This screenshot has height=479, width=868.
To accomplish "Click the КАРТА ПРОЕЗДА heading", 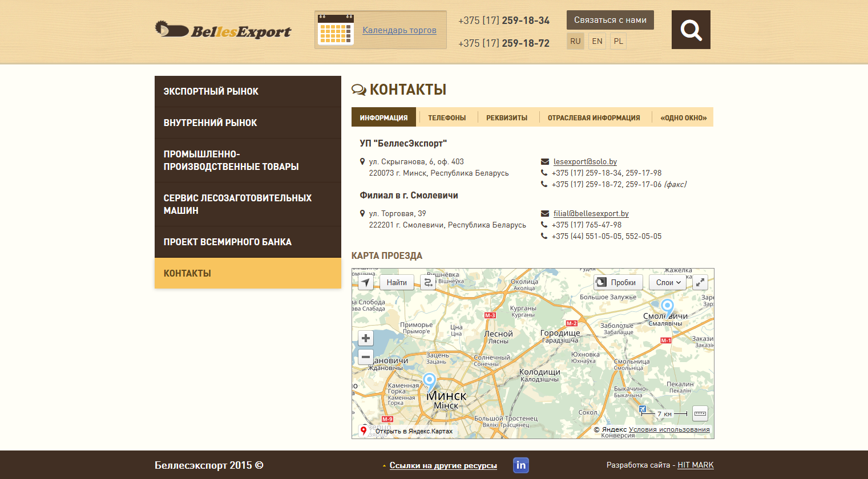I will point(387,255).
